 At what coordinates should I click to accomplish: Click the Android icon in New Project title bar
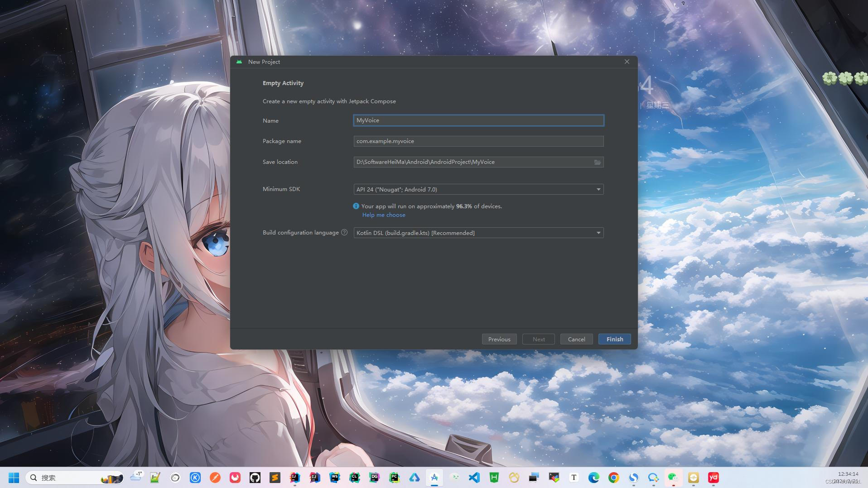coord(239,62)
